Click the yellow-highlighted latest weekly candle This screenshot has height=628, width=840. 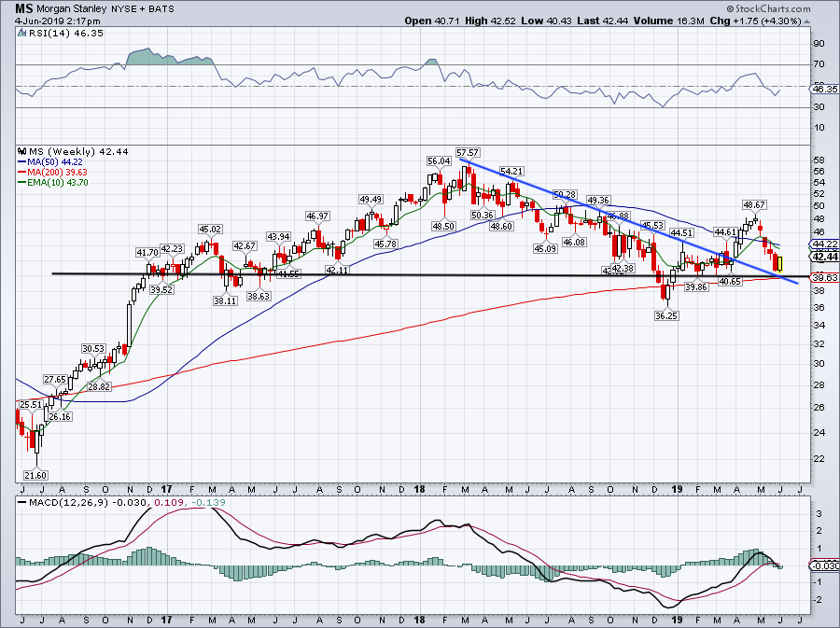pos(780,263)
